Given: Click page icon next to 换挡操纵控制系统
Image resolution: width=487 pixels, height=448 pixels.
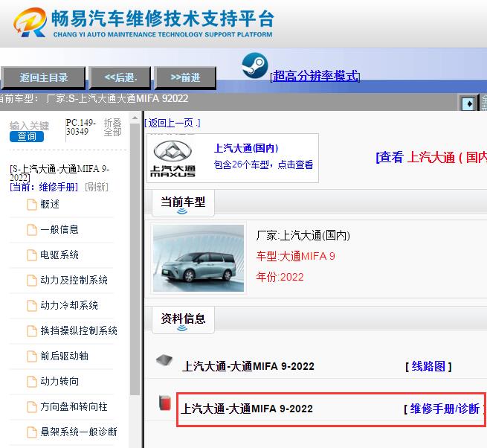Looking at the screenshot, I should coord(32,331).
